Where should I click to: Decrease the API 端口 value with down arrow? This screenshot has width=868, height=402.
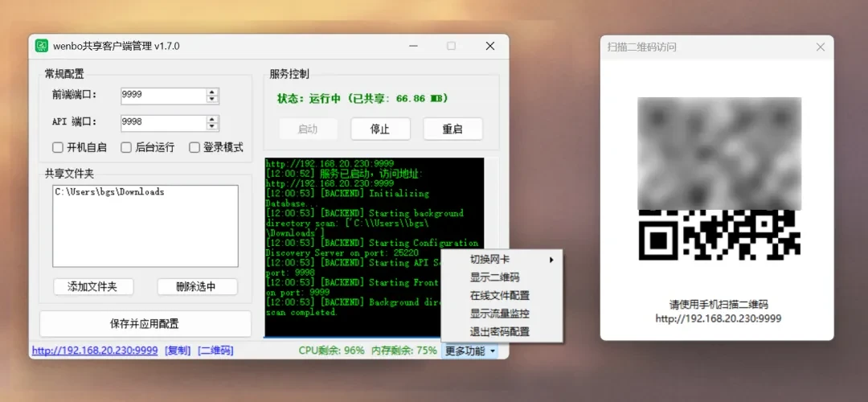[x=212, y=127]
